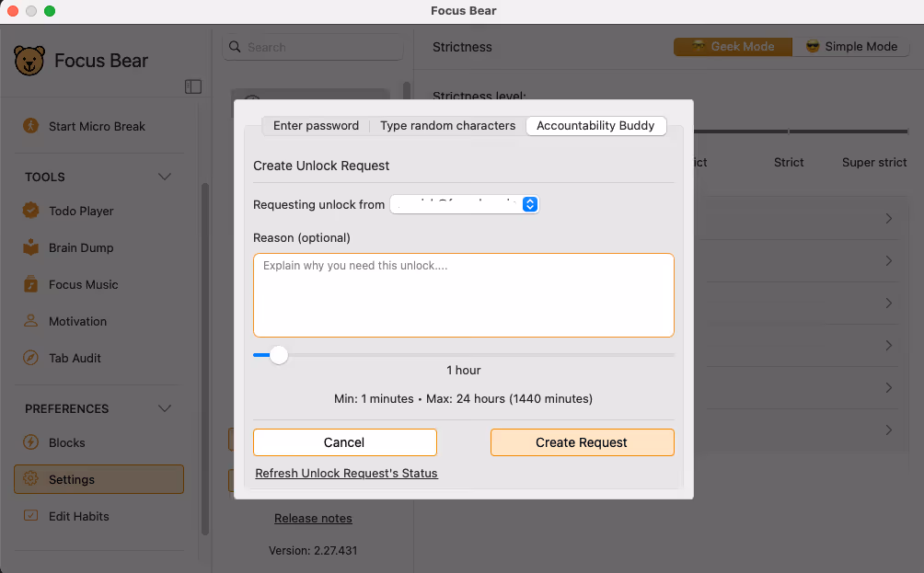The height and width of the screenshot is (573, 924).
Task: Click the 1 hour duration label
Action: click(464, 370)
